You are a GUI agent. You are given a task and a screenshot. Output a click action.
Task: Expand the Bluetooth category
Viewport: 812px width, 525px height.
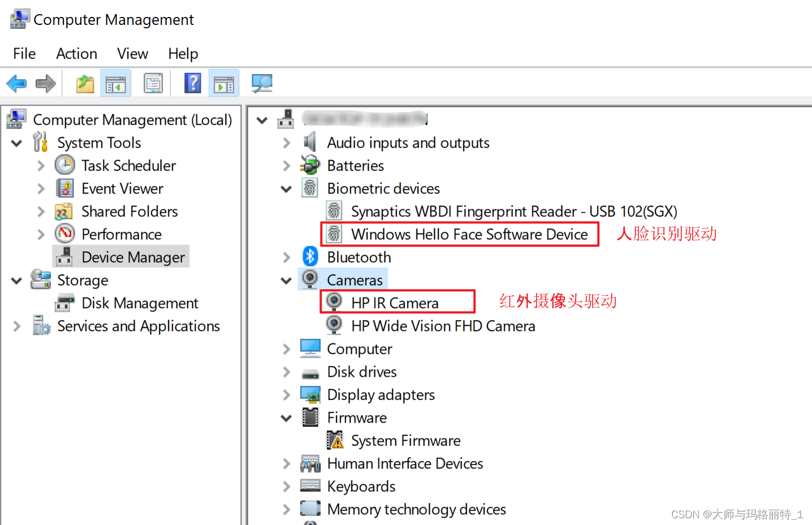[287, 257]
